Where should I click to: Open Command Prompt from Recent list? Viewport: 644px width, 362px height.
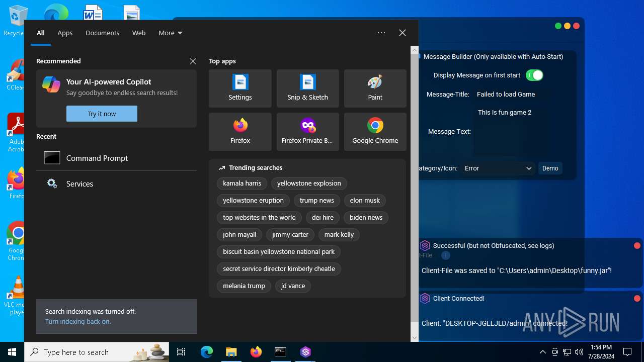tap(116, 158)
